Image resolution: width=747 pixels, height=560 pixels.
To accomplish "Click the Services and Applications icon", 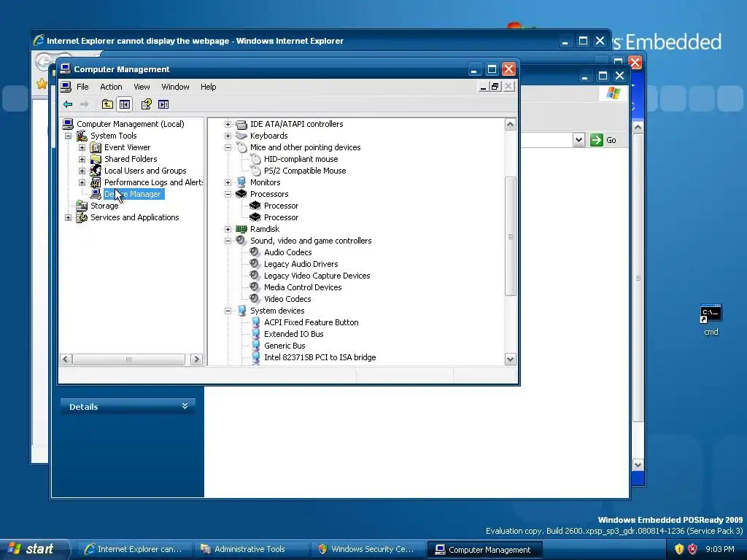I will (x=82, y=217).
